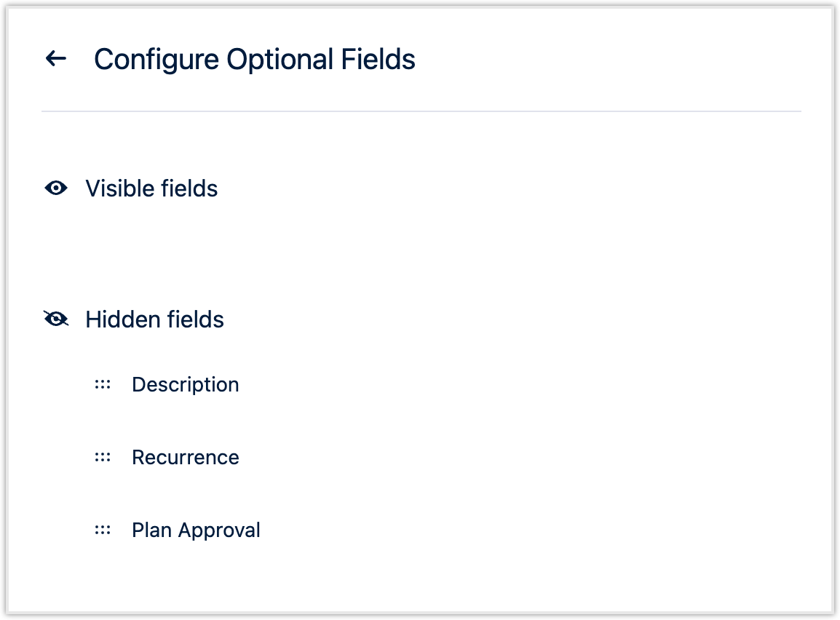Select the Recurrence hidden field
The width and height of the screenshot is (840, 620).
(x=185, y=457)
